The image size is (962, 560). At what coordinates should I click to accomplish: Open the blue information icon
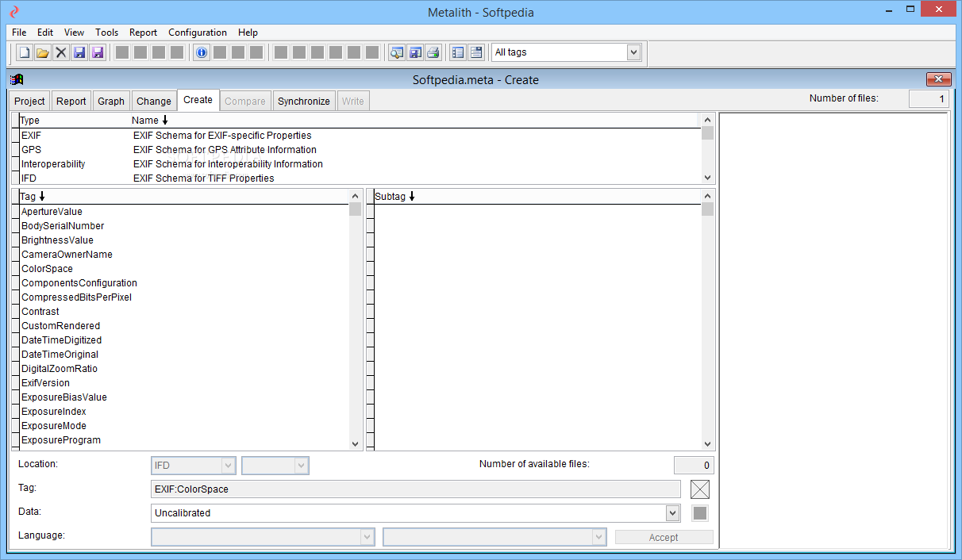click(202, 52)
